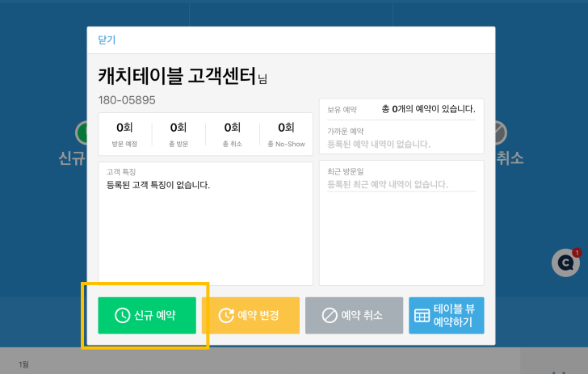Click the text 등록된 최근 예약 내역이 없습니다.
588x374 pixels.
tap(388, 184)
